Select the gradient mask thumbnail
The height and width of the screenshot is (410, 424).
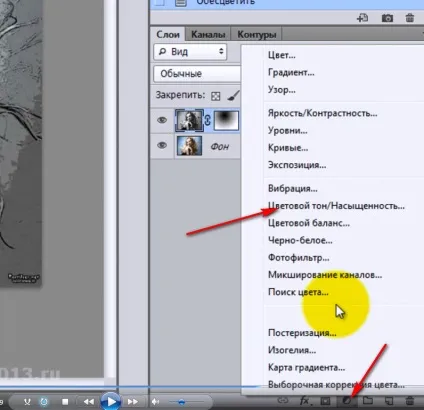point(226,120)
